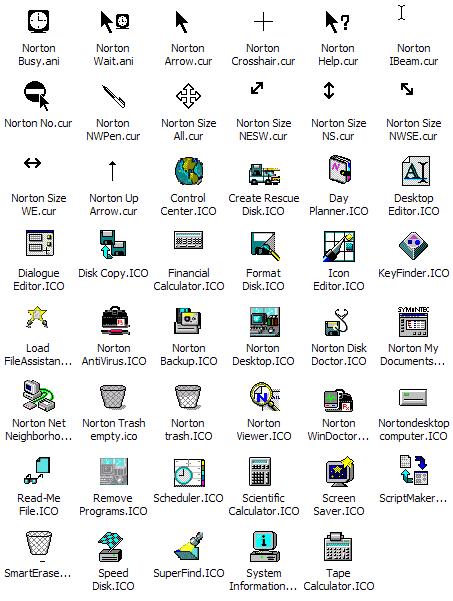Viewport: 453px width, 601px height.
Task: Click the Scheduler.ICO clock icon
Action: coord(189,473)
